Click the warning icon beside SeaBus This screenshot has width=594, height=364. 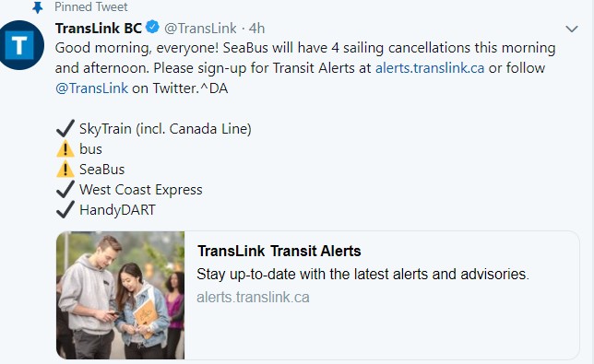[65, 170]
